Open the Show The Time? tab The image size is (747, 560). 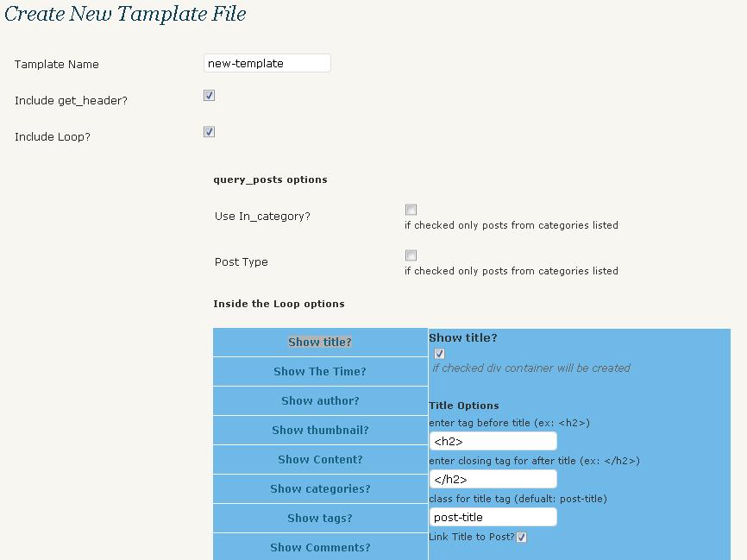point(320,372)
